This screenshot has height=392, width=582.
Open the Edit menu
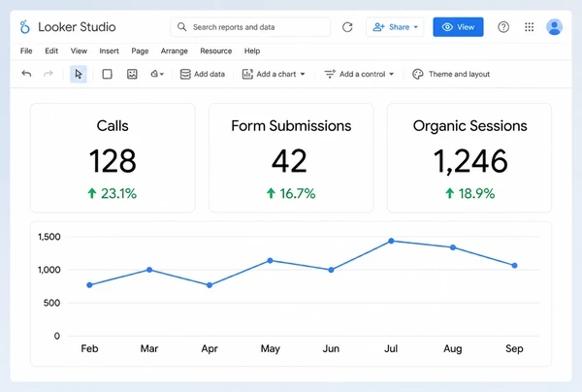coord(51,50)
